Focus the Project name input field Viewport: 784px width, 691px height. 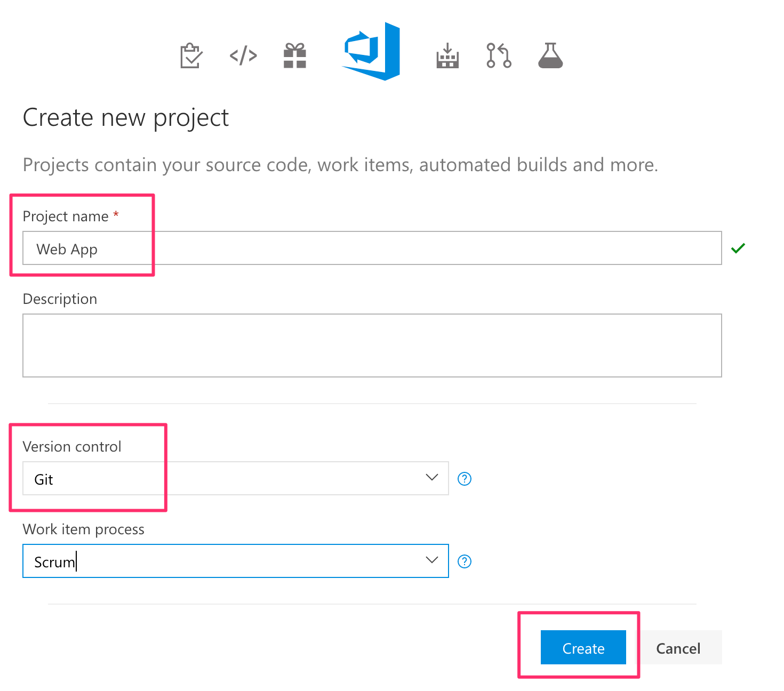pos(372,248)
